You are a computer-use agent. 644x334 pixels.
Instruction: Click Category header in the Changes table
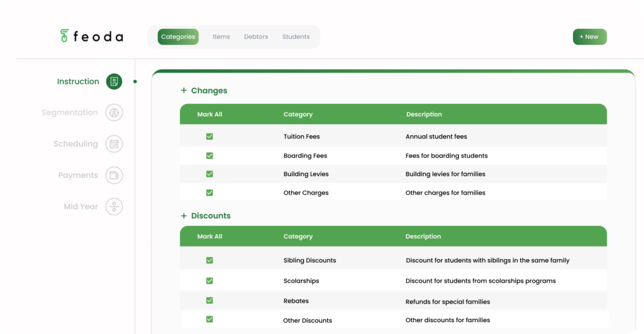297,114
